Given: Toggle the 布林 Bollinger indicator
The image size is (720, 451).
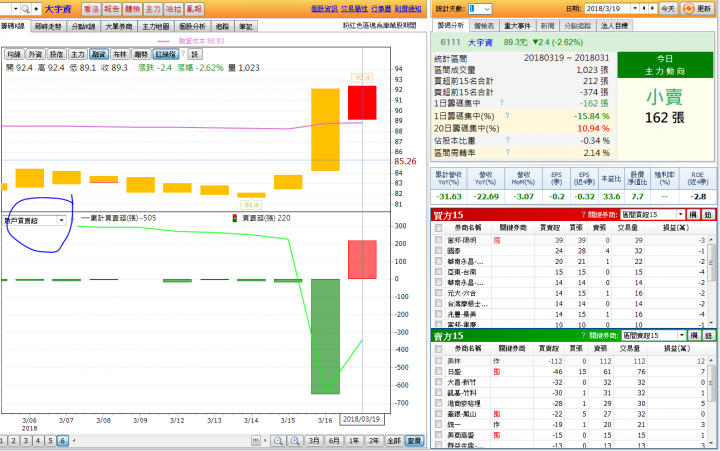Looking at the screenshot, I should click(120, 54).
